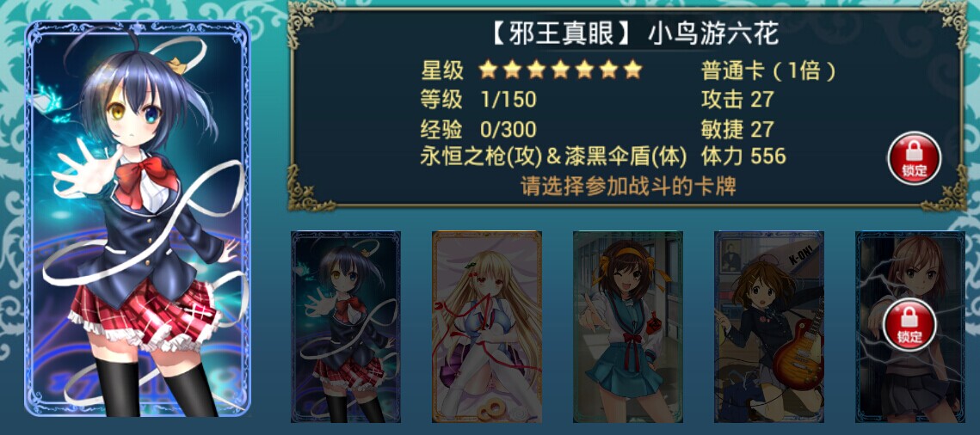The image size is (980, 435).
Task: Open the large Rikka card portrait
Action: click(x=138, y=218)
